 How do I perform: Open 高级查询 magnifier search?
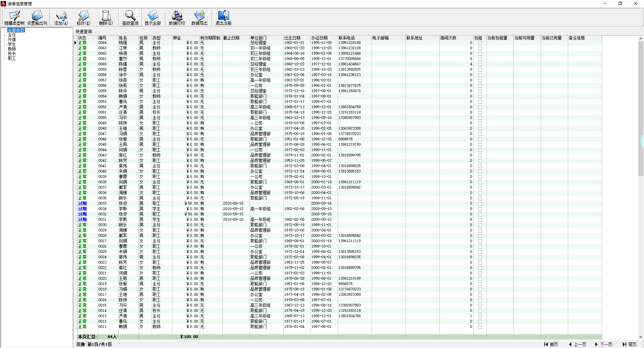[130, 18]
